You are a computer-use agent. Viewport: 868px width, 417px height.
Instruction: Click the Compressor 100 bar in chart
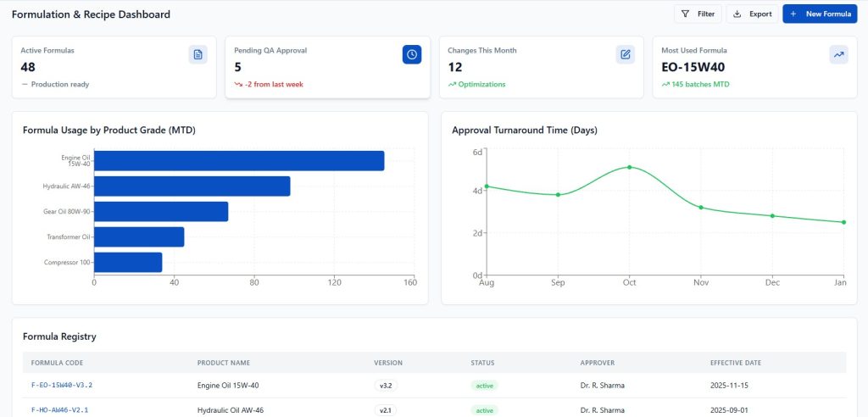pos(127,263)
